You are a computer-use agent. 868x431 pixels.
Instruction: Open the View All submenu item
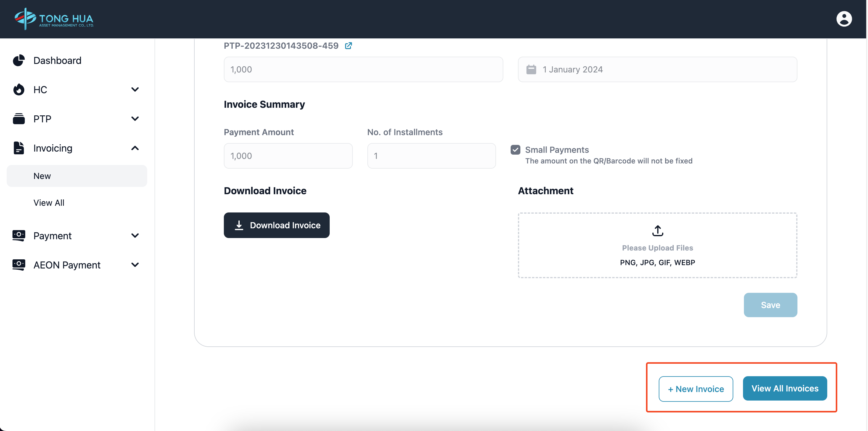click(x=49, y=203)
